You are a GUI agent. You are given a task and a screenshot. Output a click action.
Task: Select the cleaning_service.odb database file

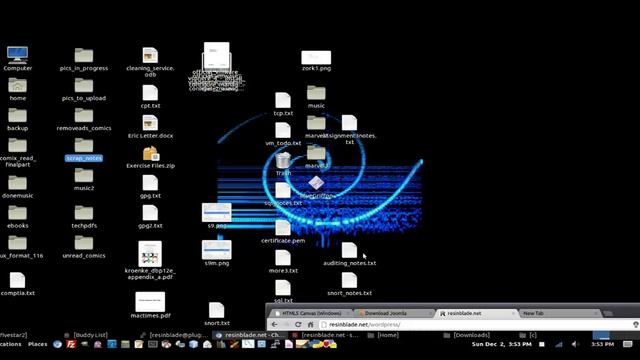click(150, 55)
